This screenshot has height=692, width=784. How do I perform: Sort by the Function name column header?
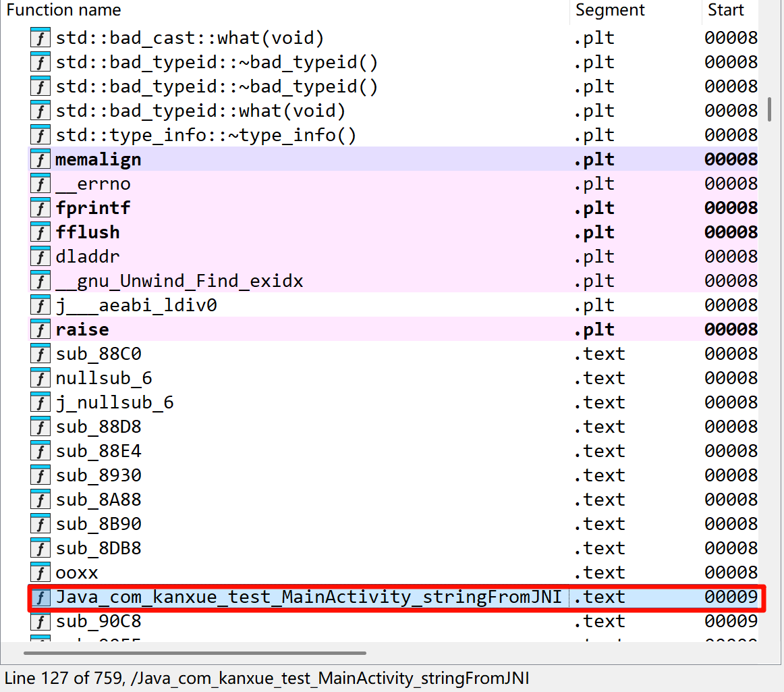pyautogui.click(x=64, y=10)
